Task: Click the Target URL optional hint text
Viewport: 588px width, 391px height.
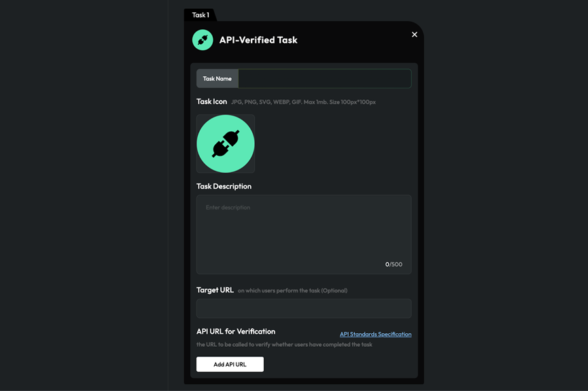Action: (292, 290)
